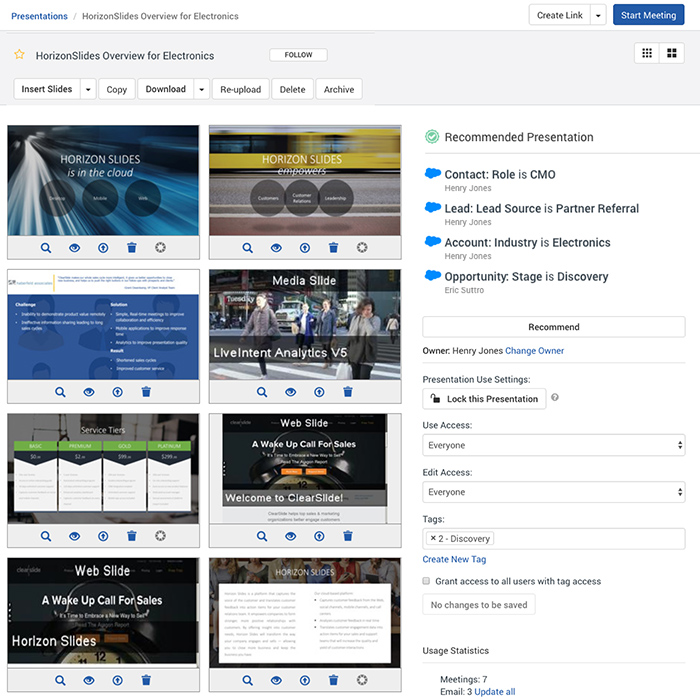
Task: Open the Service Tiers slide thumbnail
Action: click(103, 468)
